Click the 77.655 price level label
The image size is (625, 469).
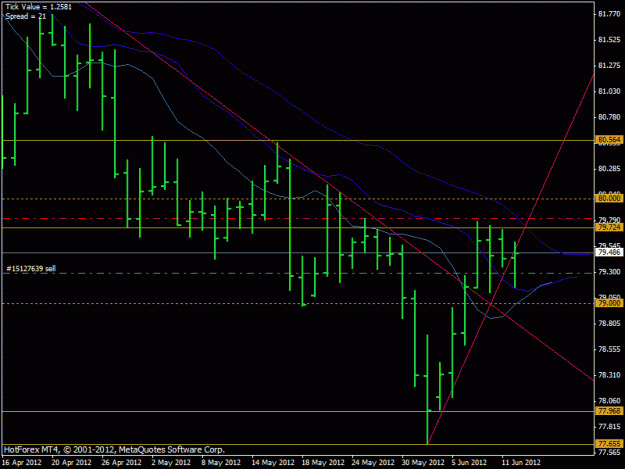click(609, 444)
